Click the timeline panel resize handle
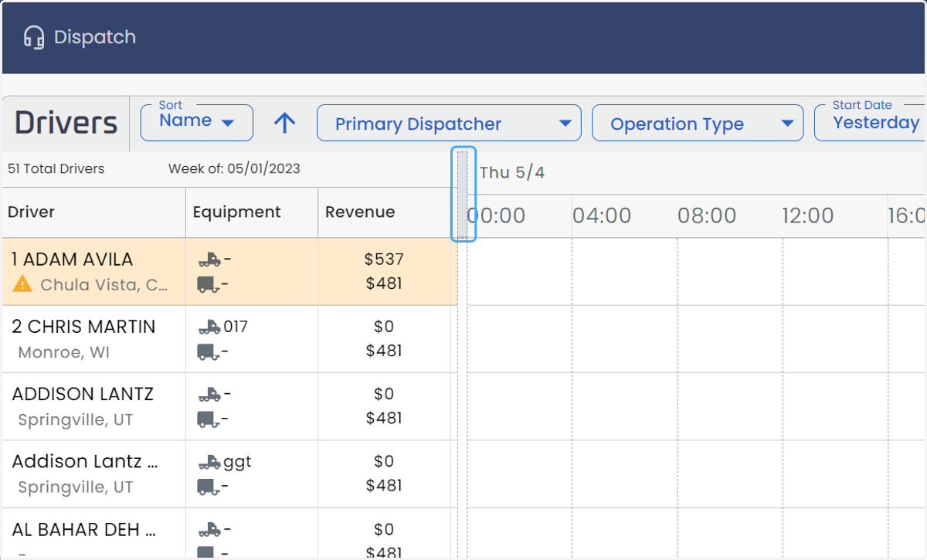The height and width of the screenshot is (560, 927). tap(463, 194)
